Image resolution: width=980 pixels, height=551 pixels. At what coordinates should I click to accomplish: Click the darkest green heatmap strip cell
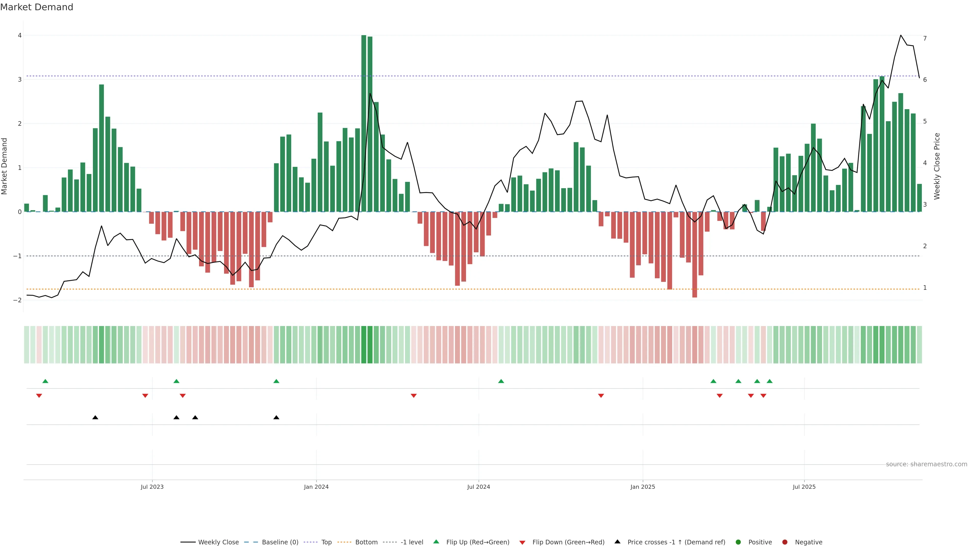364,345
